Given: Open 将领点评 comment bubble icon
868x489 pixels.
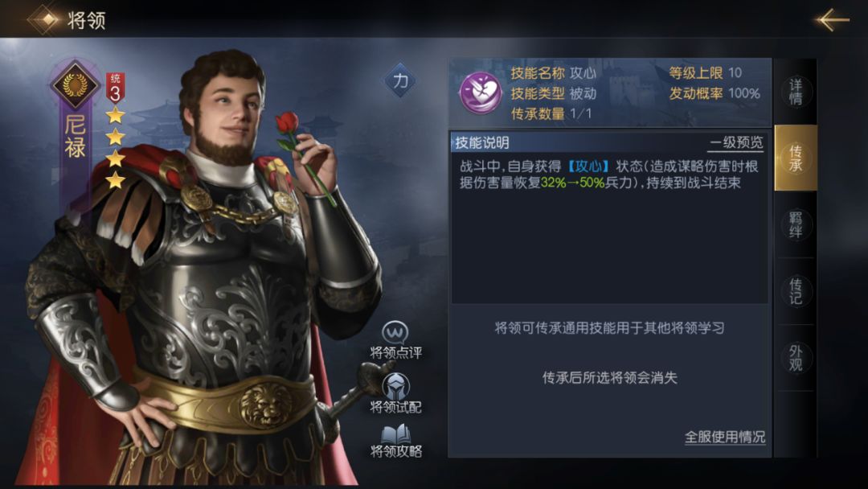Looking at the screenshot, I should pos(395,333).
